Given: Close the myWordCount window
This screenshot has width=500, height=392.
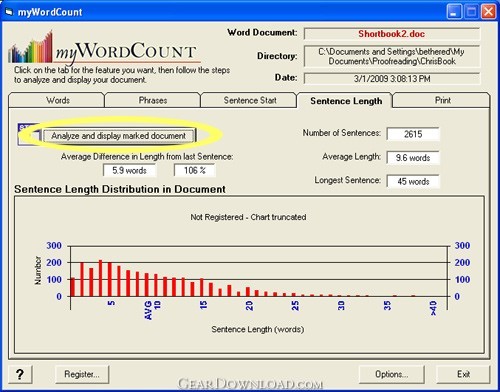Looking at the screenshot, I should 489,12.
